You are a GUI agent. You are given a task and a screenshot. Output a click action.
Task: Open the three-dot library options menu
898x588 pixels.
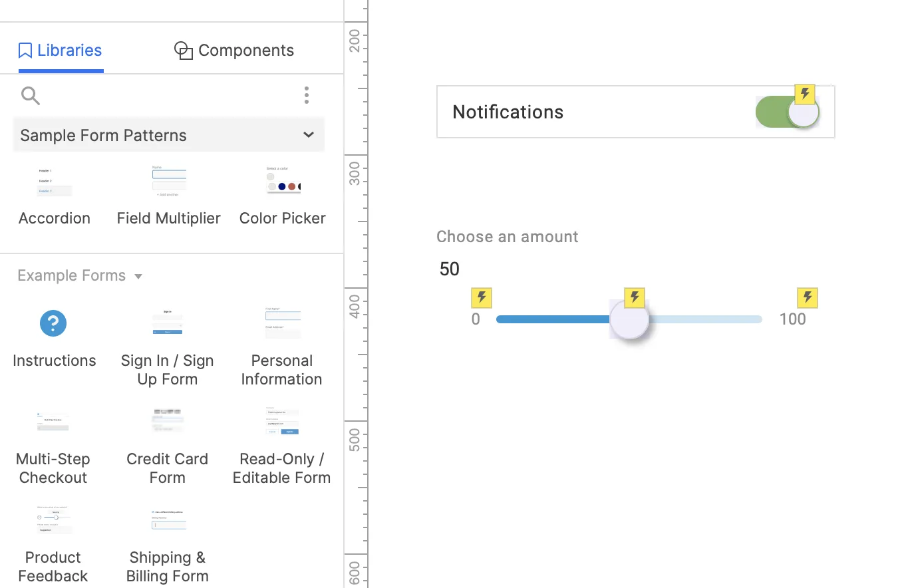point(307,95)
